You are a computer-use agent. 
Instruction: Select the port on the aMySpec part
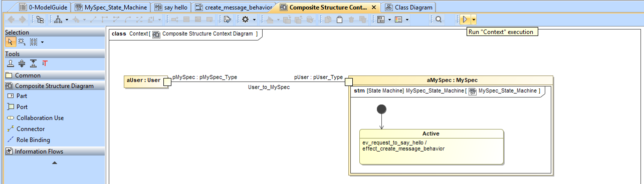click(349, 81)
